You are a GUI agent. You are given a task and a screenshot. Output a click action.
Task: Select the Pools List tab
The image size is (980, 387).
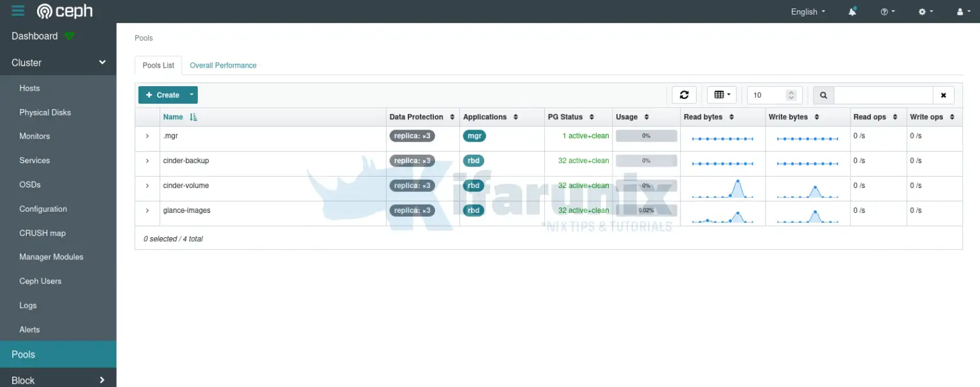tap(158, 65)
